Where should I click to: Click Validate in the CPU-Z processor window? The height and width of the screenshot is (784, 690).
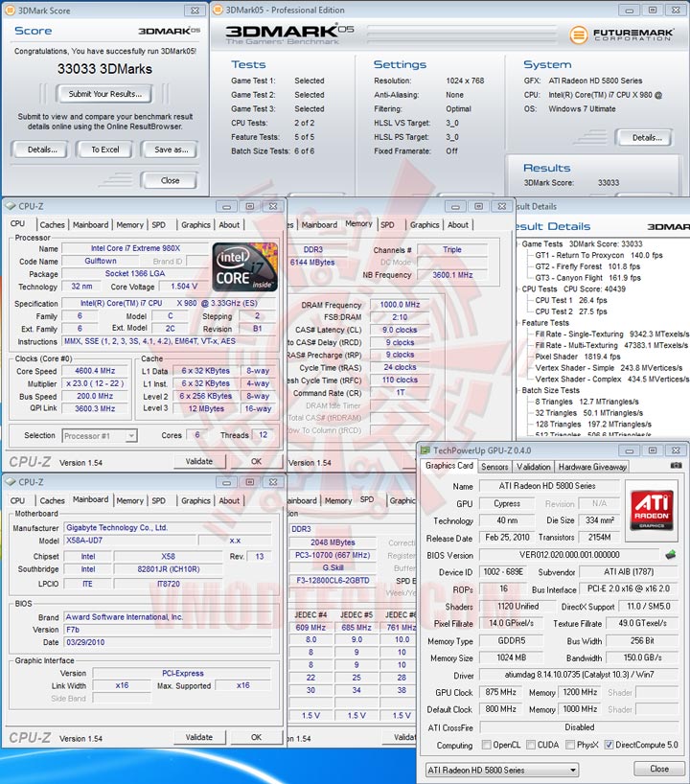[x=199, y=462]
